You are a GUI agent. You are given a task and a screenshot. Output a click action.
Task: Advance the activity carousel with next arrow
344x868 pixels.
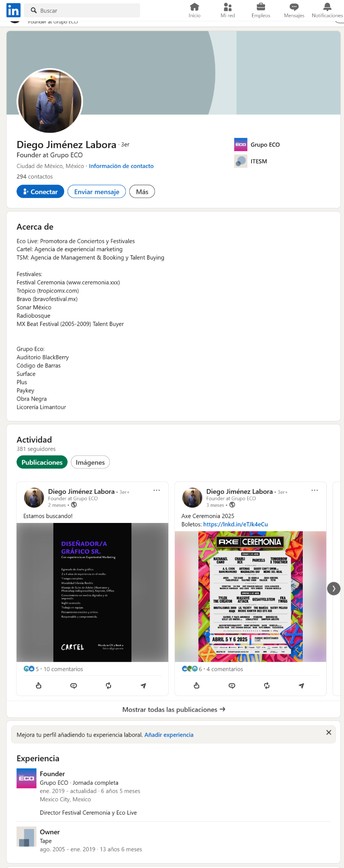(x=334, y=589)
